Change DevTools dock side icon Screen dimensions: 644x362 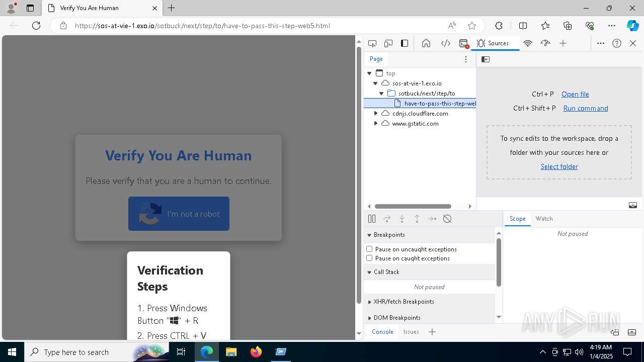point(405,43)
